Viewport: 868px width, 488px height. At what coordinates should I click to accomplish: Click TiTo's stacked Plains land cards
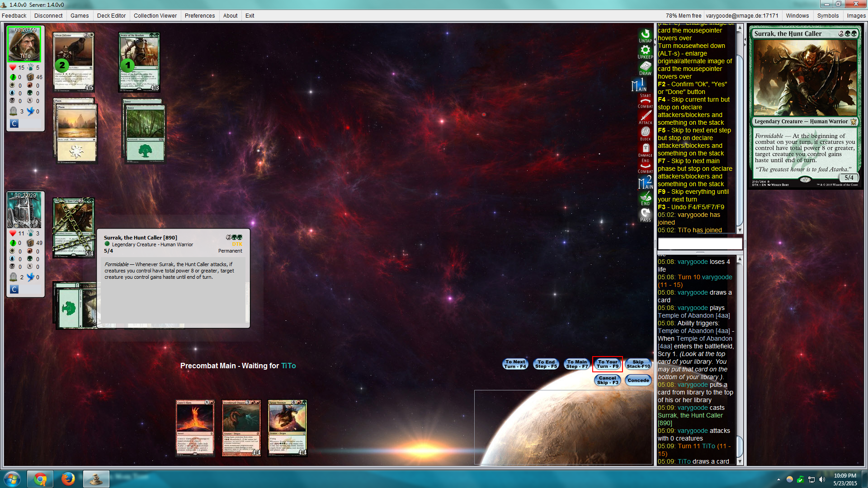75,131
